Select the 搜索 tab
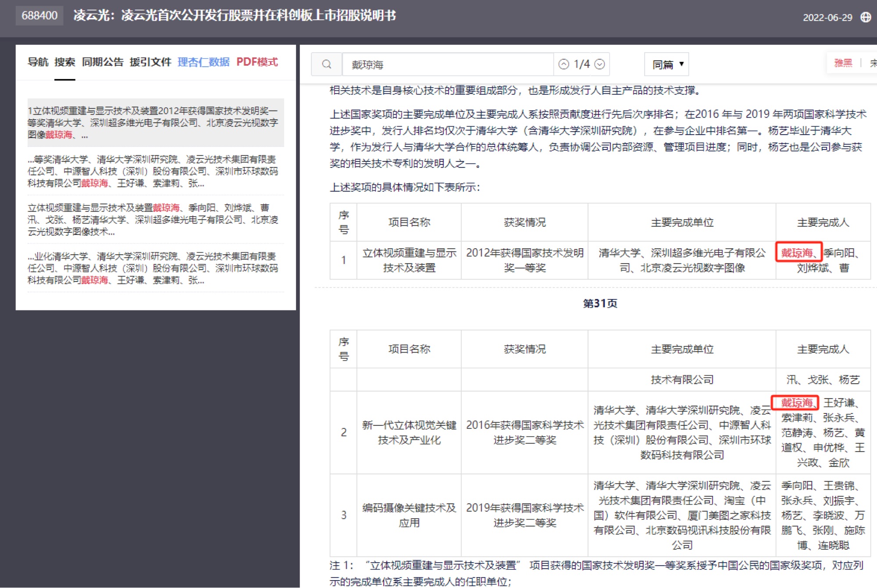Image resolution: width=877 pixels, height=588 pixels. [64, 62]
